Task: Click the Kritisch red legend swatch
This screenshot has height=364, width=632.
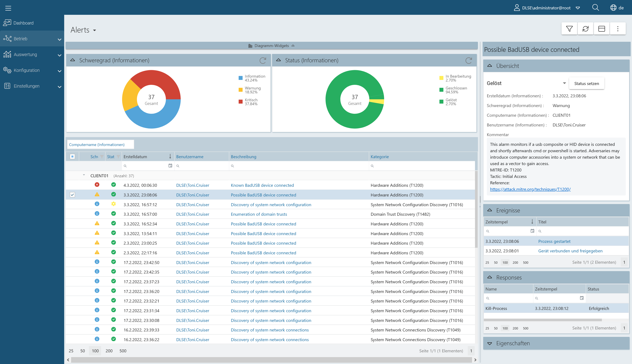Action: pos(240,101)
